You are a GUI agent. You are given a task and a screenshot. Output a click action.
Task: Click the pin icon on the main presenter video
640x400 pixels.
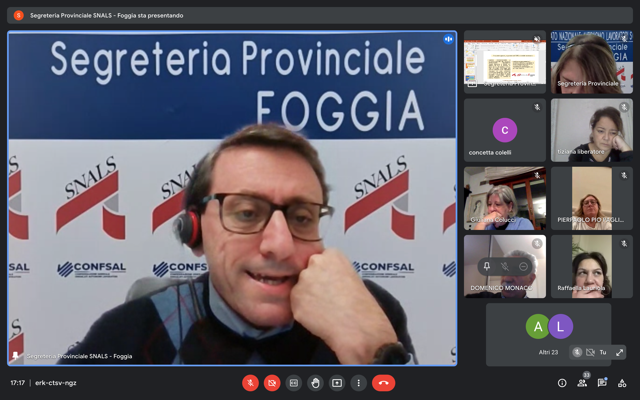pos(16,356)
